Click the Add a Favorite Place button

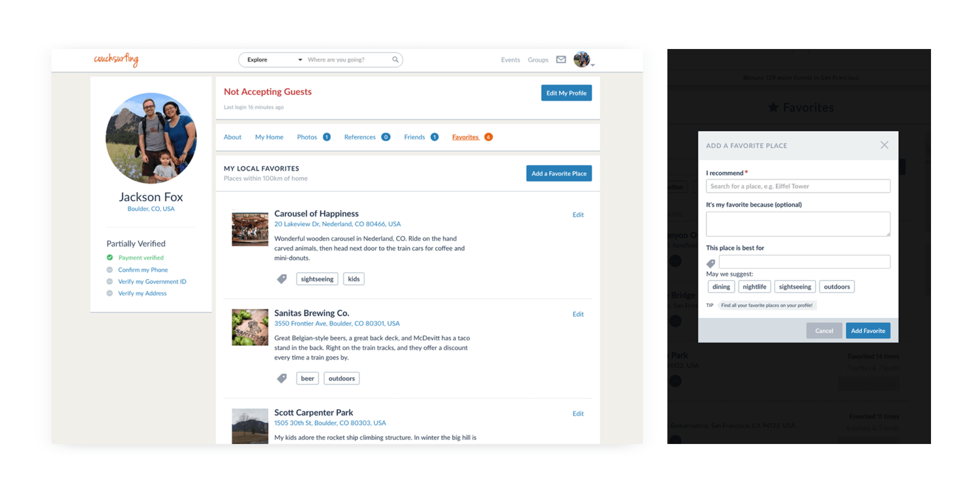click(559, 173)
